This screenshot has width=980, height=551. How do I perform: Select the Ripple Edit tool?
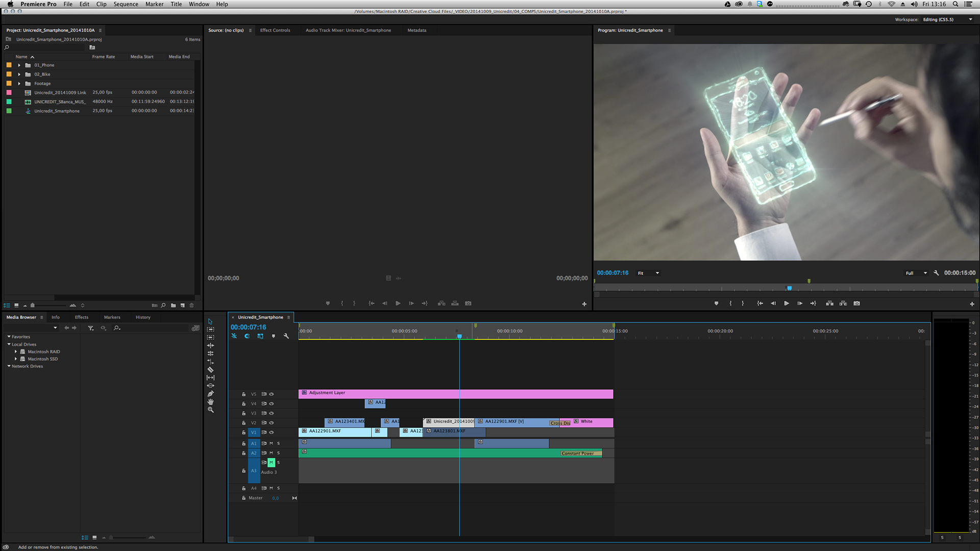coord(210,345)
